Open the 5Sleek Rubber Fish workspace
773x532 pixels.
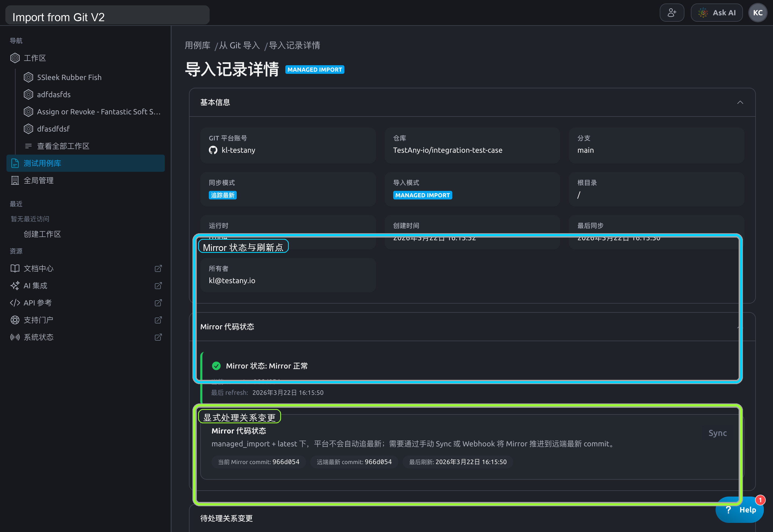tap(69, 77)
